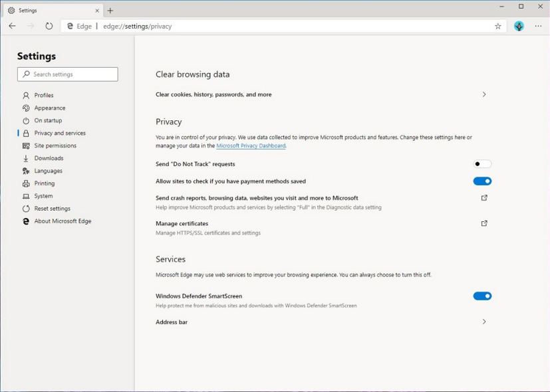Click the Clear browsing data heading
This screenshot has width=550, height=392.
[193, 74]
